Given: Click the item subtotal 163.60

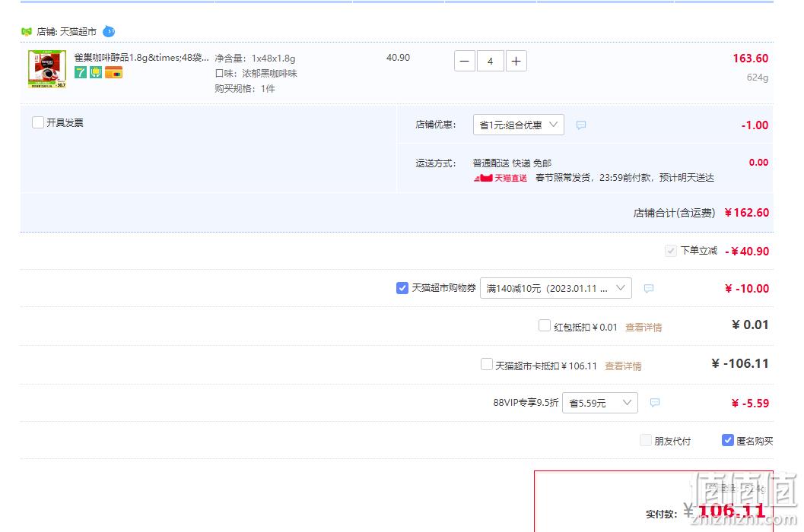Looking at the screenshot, I should [x=750, y=59].
